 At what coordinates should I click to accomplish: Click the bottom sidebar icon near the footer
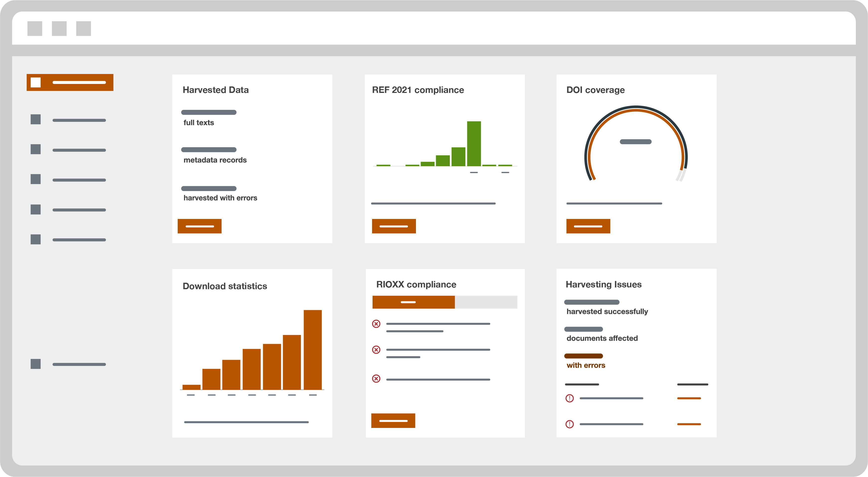click(35, 364)
